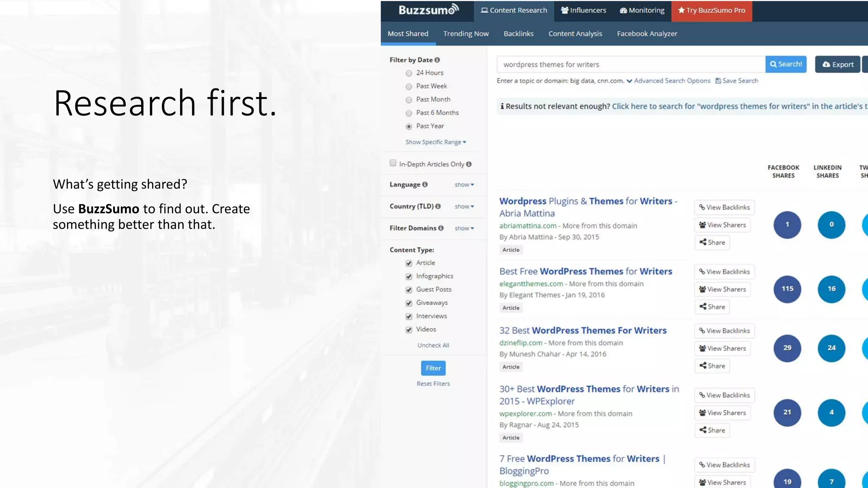Screen dimensions: 868x488
Task: Share the dzineflip.com article
Action: coord(712,366)
